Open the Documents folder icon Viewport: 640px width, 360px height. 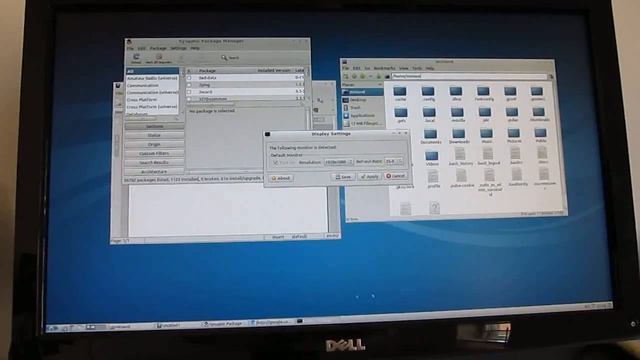tap(430, 134)
